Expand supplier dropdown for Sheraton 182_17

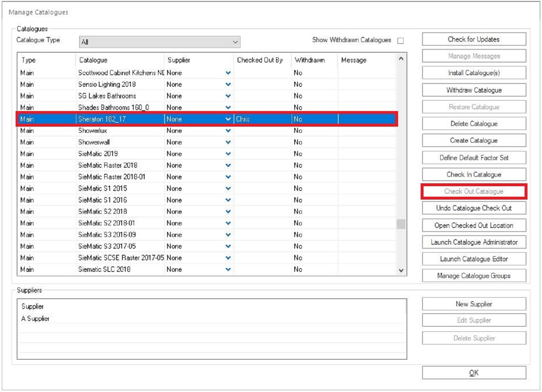pos(228,119)
